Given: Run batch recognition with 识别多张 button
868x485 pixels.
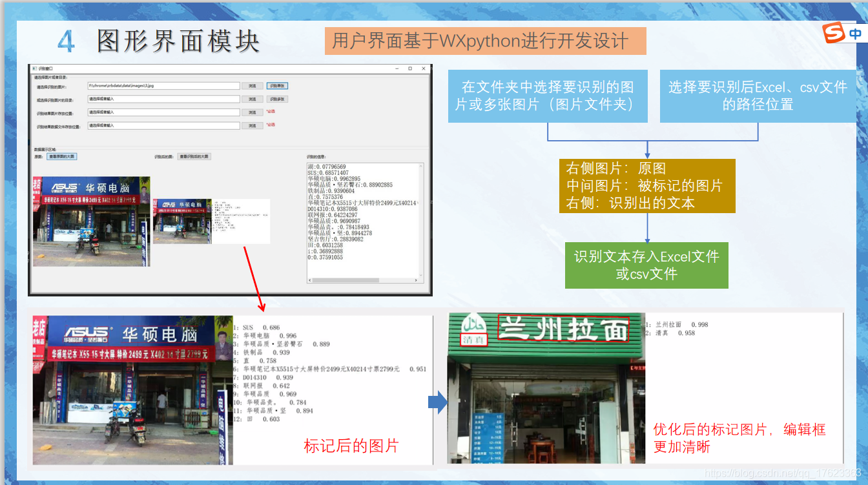Looking at the screenshot, I should (277, 99).
